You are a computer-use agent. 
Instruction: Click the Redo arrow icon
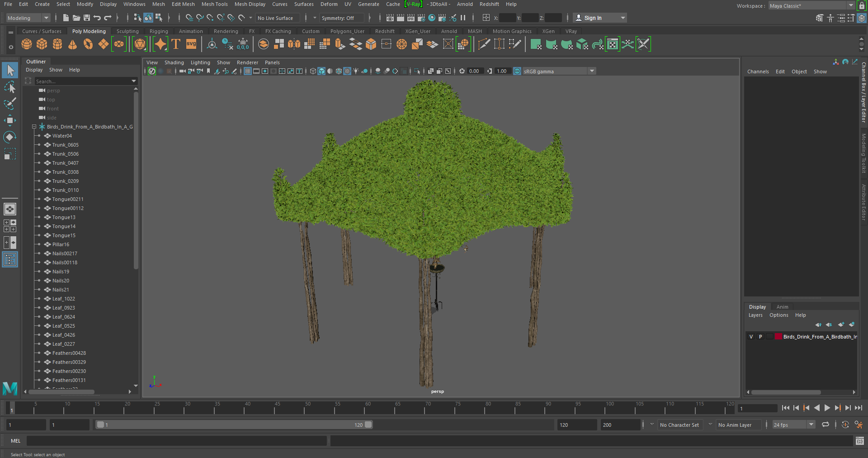108,18
